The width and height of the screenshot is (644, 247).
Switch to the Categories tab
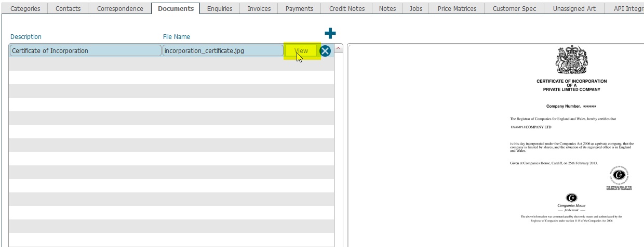click(x=25, y=8)
